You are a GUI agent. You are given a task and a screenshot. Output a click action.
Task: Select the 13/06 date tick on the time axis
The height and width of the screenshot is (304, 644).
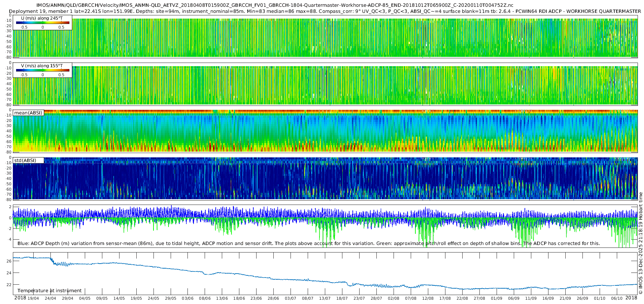coord(222,298)
